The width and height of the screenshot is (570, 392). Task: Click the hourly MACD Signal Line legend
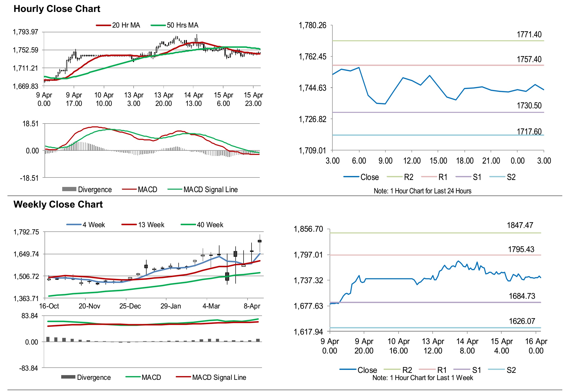pos(210,190)
